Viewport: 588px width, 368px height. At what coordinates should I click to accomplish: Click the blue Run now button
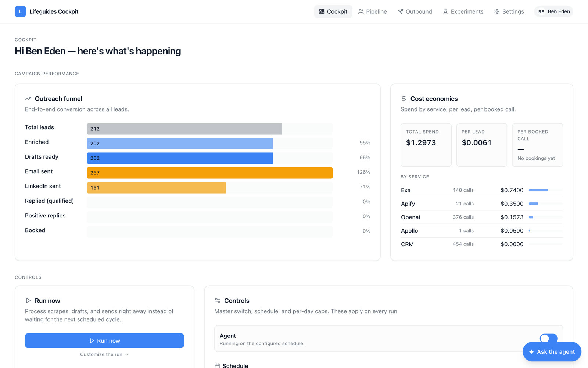tap(104, 340)
